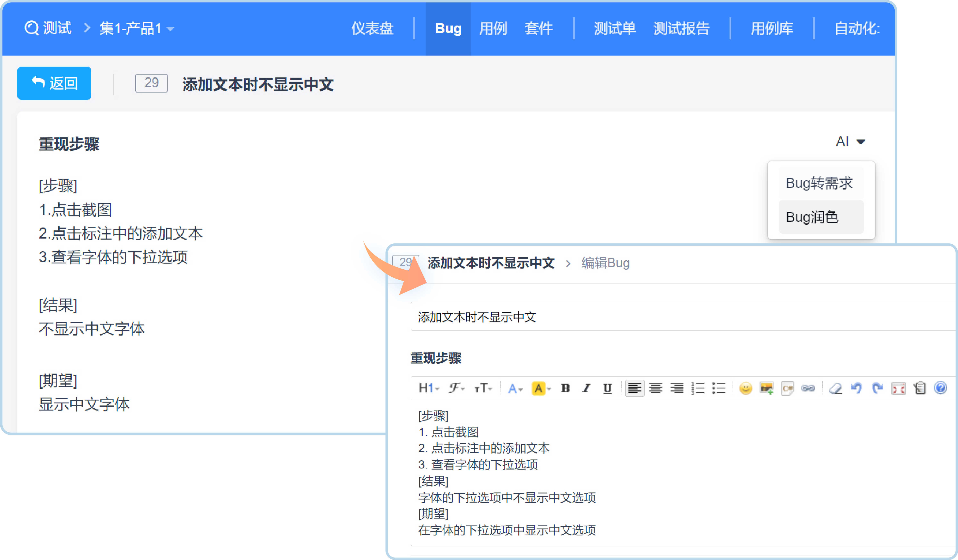Insert an ordered numbered list

point(698,388)
